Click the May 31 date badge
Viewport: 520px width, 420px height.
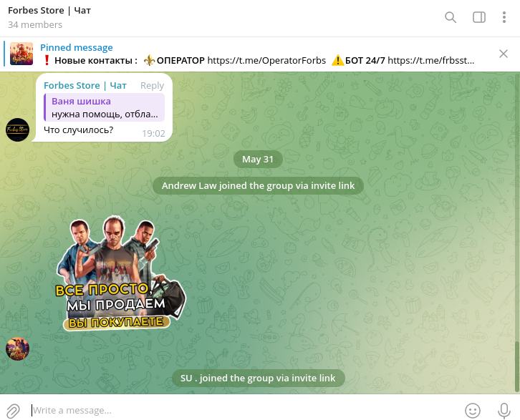[258, 160]
